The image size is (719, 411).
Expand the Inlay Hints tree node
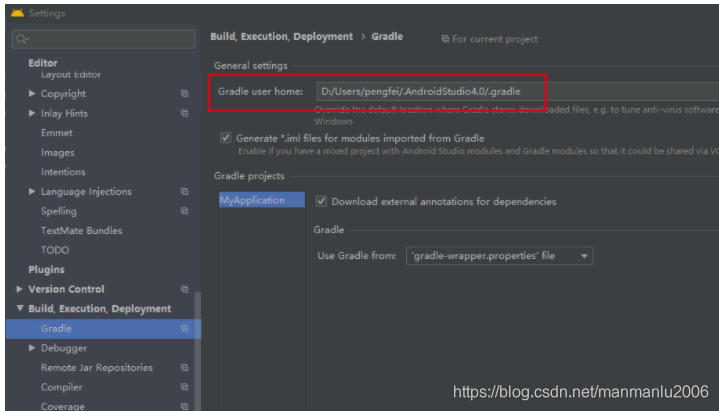pyautogui.click(x=32, y=113)
